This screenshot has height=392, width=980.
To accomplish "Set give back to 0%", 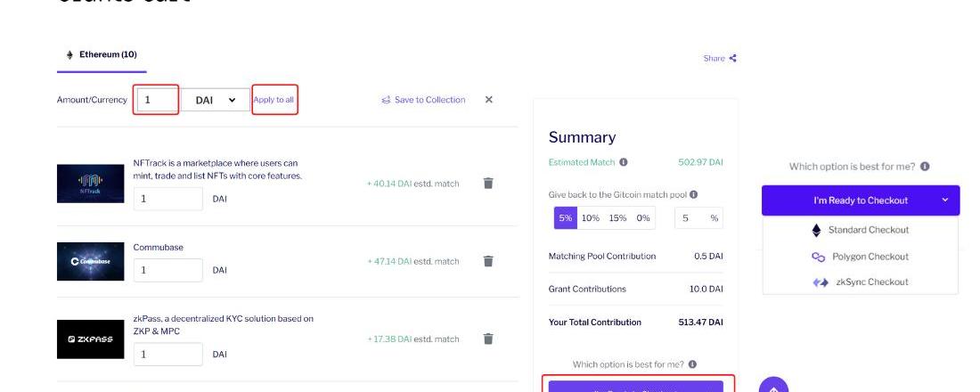I will [x=643, y=217].
